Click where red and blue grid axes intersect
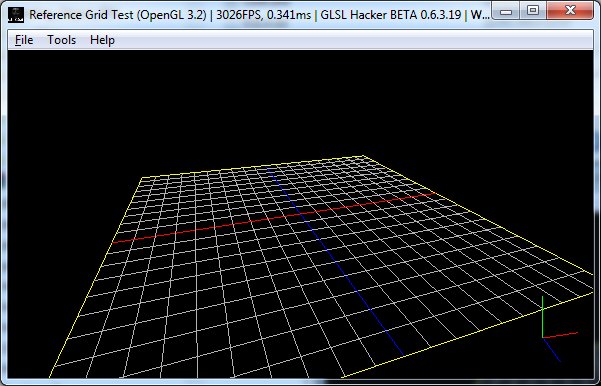 point(301,214)
